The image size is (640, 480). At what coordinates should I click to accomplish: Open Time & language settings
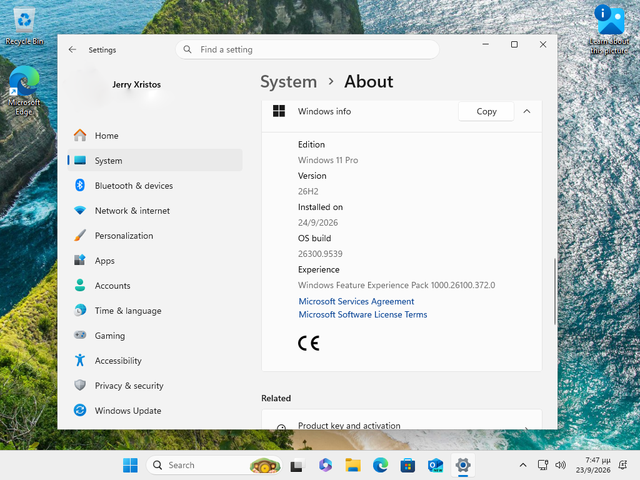tap(154, 311)
